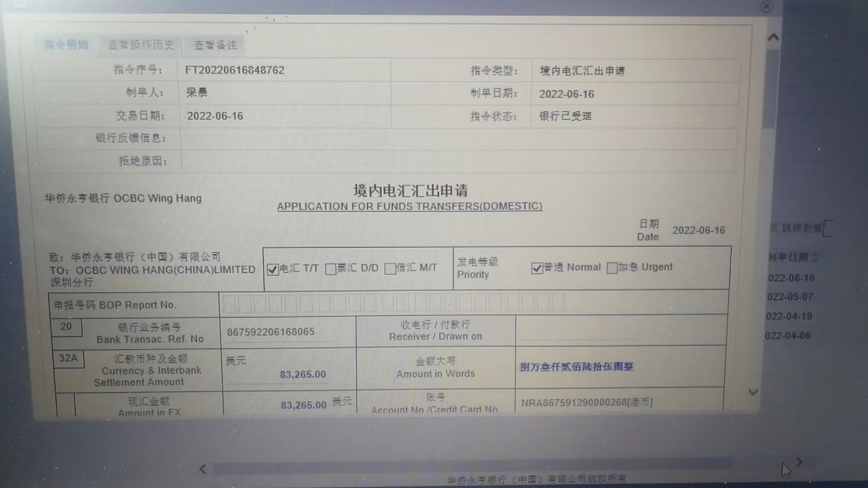868x488 pixels.
Task: Click the 022-06-16 entry in background list
Action: point(791,278)
